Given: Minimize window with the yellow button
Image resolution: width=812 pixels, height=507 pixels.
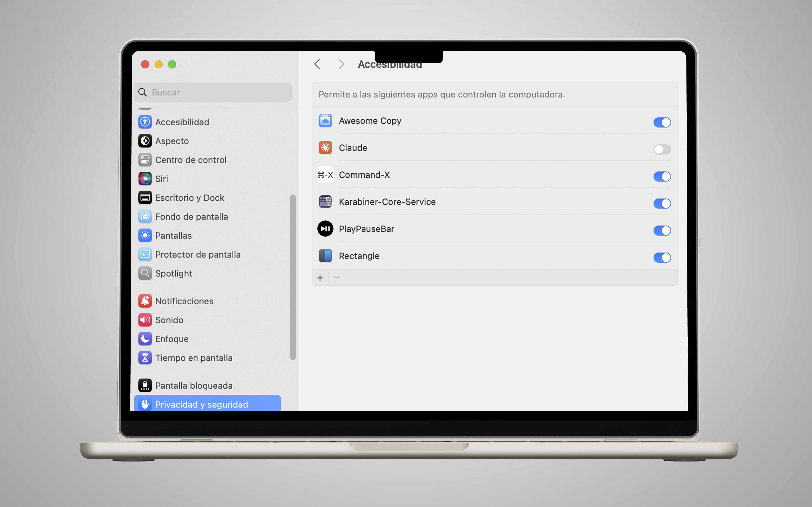Looking at the screenshot, I should [159, 64].
